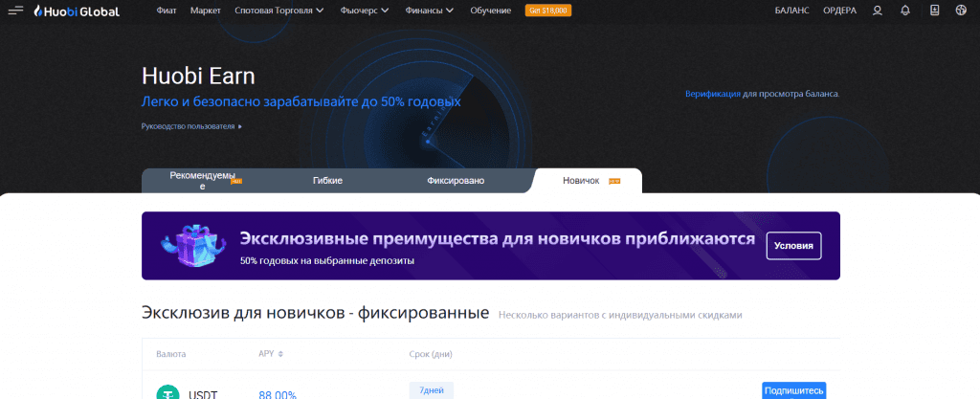Click the app download icon
The image size is (980, 399).
pyautogui.click(x=934, y=10)
